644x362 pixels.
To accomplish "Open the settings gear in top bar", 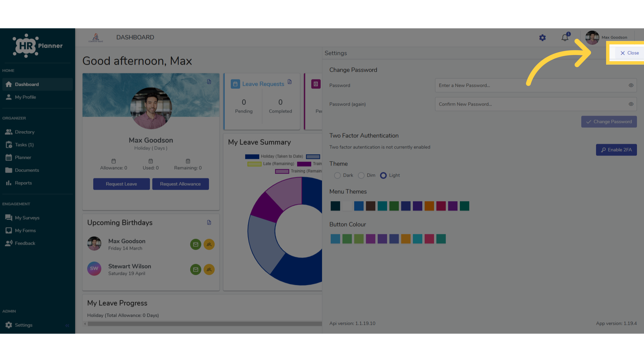I will pyautogui.click(x=542, y=38).
